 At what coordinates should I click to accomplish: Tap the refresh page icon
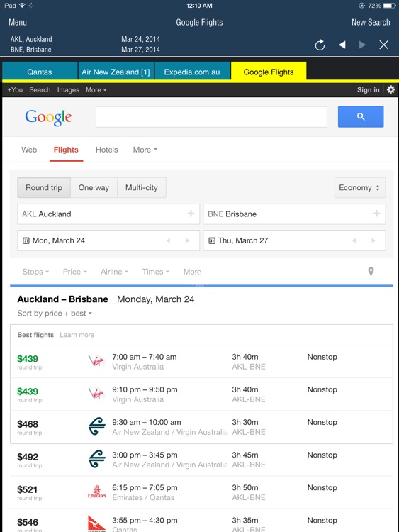click(320, 45)
